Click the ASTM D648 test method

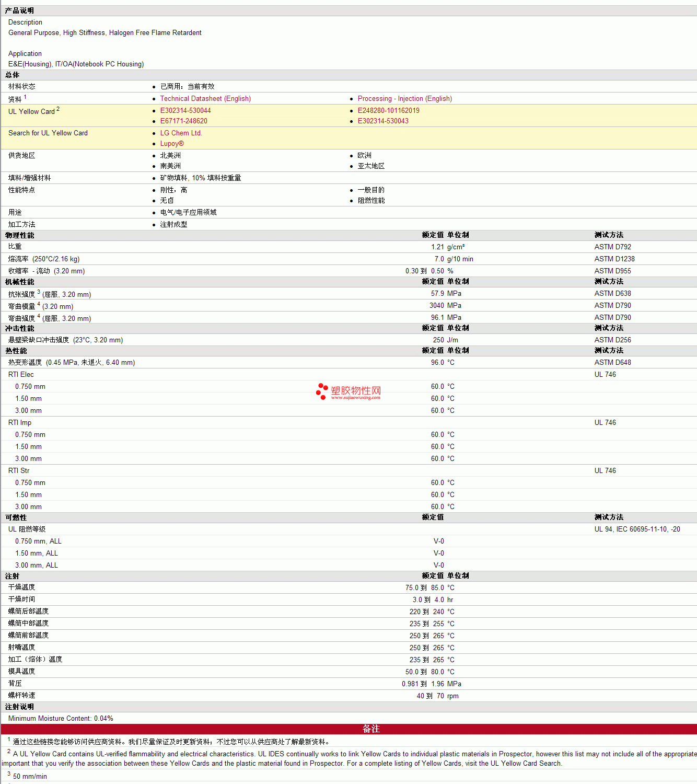[612, 362]
